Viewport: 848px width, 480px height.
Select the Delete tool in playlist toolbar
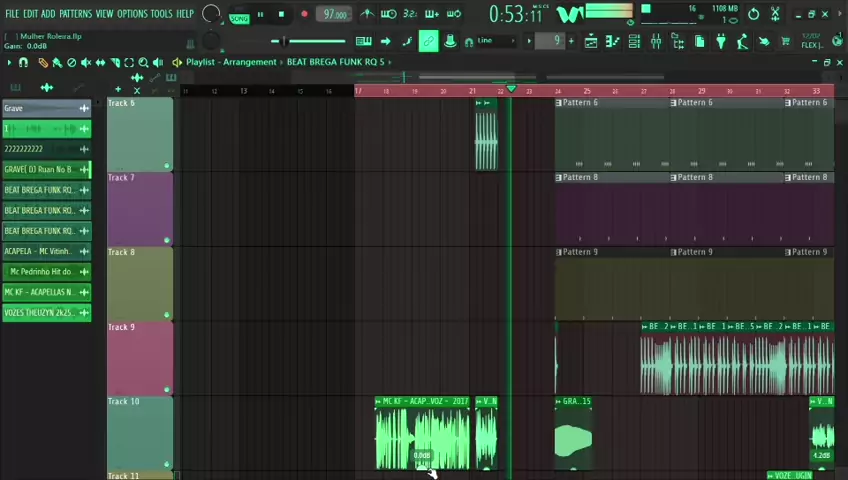[x=71, y=63]
